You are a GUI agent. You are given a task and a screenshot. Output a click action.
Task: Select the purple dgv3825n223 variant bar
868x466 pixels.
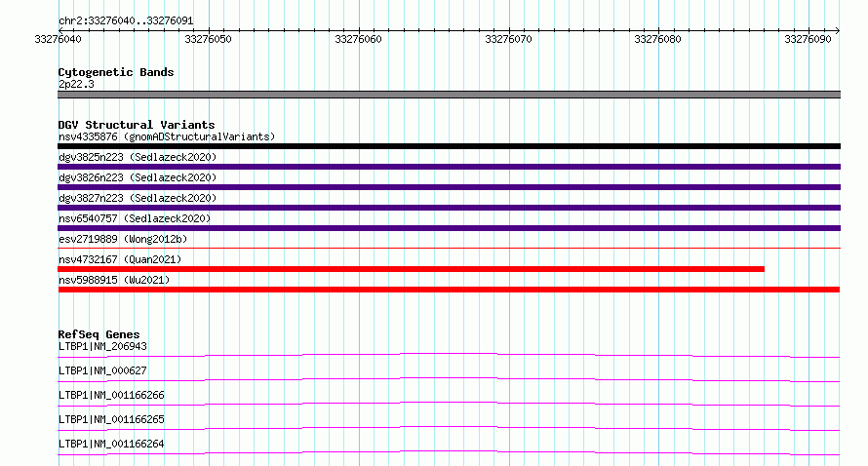tap(449, 167)
